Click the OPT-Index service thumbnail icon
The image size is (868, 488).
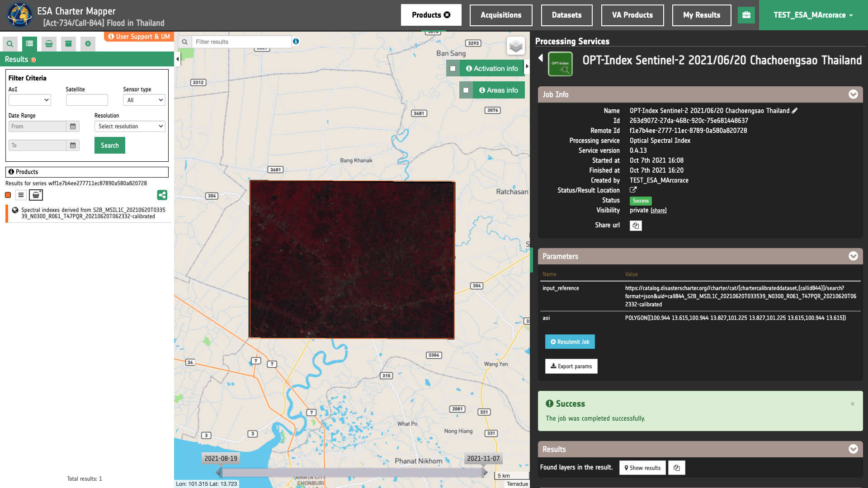coord(561,64)
